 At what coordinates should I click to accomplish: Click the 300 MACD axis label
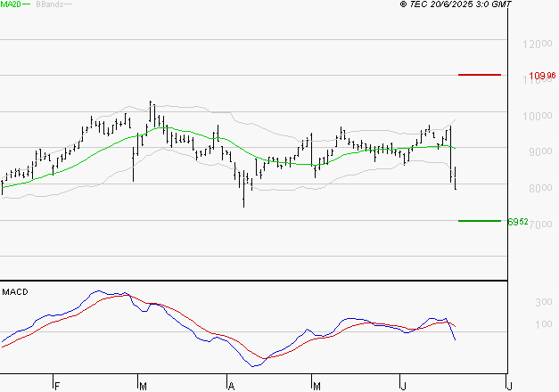(543, 303)
